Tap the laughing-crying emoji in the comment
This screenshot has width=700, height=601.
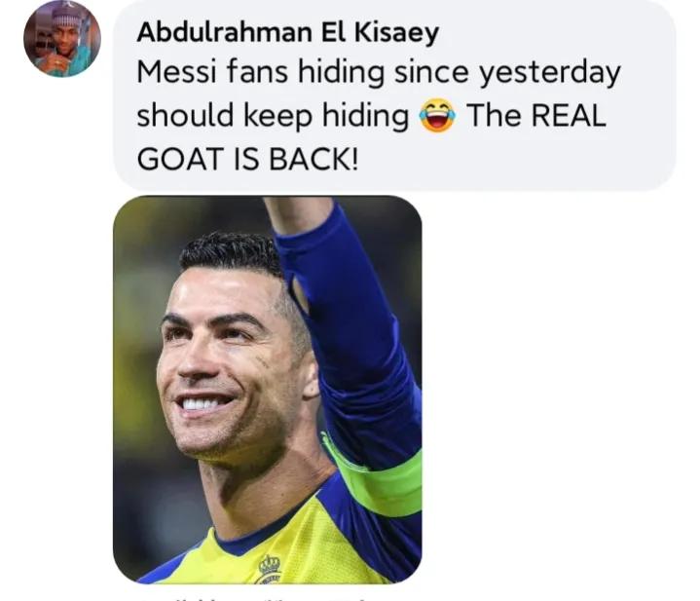[x=437, y=116]
